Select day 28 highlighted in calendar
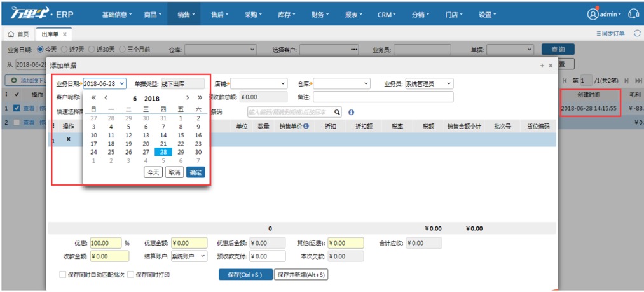 tap(163, 152)
